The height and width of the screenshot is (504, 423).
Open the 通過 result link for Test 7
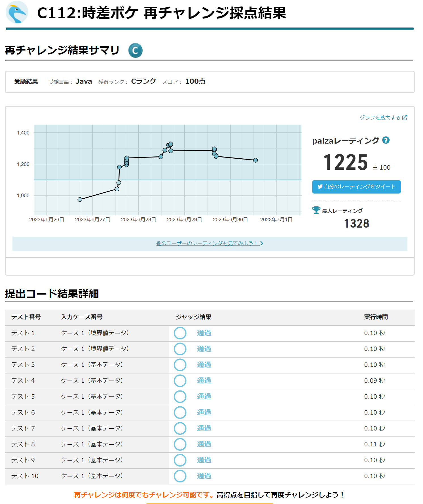204,428
